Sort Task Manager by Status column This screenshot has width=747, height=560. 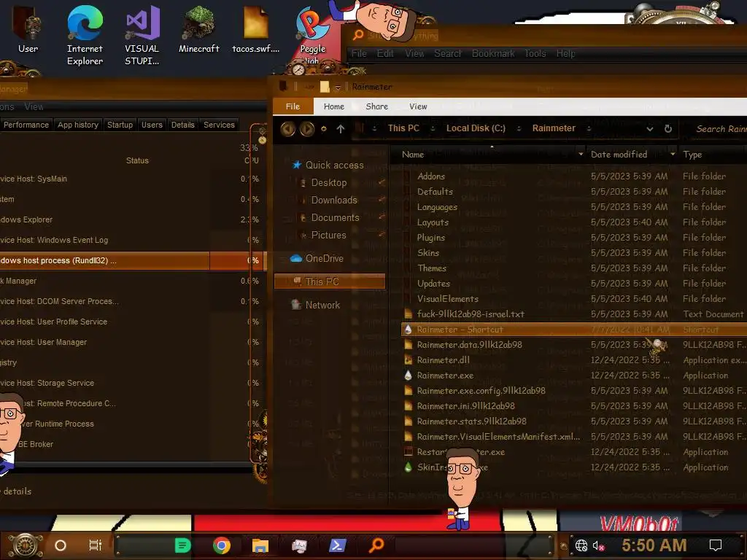coord(137,160)
